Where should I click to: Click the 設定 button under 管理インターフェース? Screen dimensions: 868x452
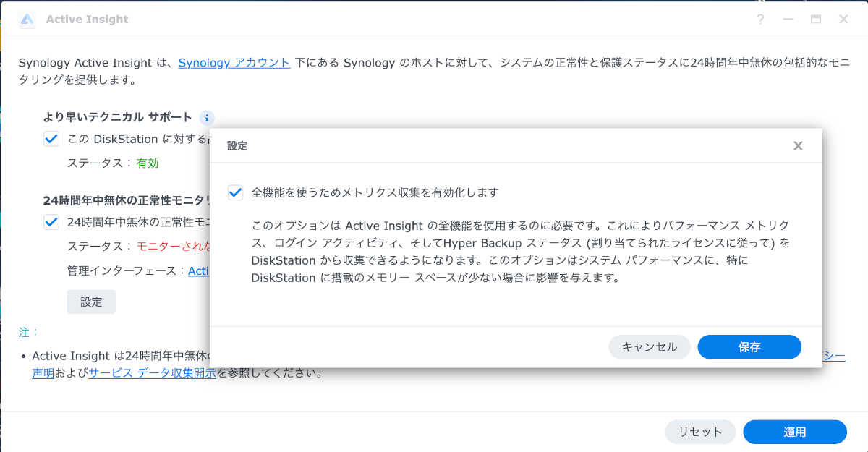[91, 302]
